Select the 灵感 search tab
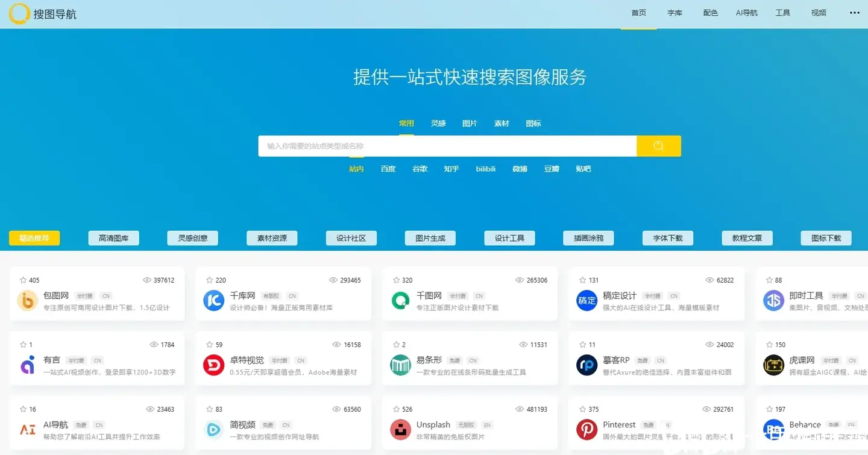 (x=438, y=124)
